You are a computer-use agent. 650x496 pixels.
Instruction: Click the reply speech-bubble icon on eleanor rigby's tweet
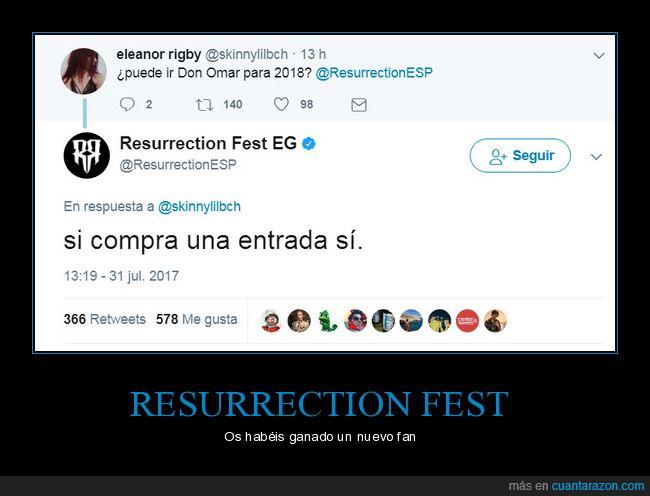click(x=127, y=104)
